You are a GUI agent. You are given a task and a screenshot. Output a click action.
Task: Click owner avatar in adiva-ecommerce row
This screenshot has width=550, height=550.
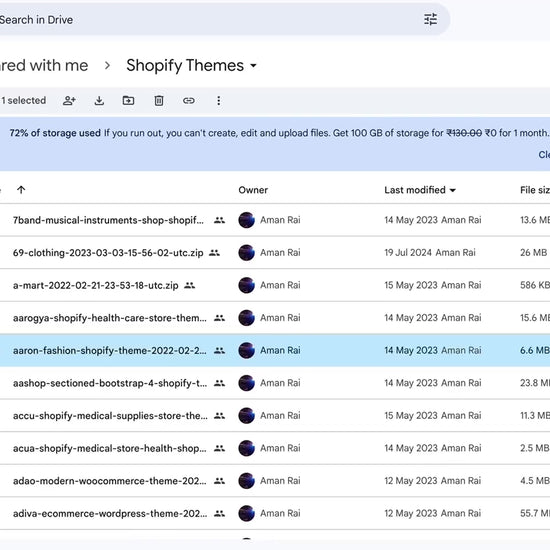coord(247,514)
